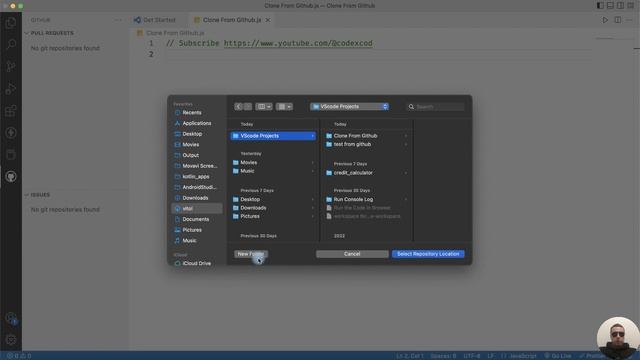
Task: Click the dialog Search field
Action: point(435,107)
